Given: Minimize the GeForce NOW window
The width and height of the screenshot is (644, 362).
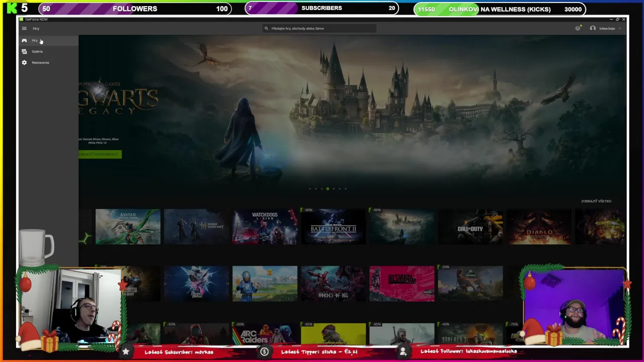Looking at the screenshot, I should pyautogui.click(x=611, y=20).
